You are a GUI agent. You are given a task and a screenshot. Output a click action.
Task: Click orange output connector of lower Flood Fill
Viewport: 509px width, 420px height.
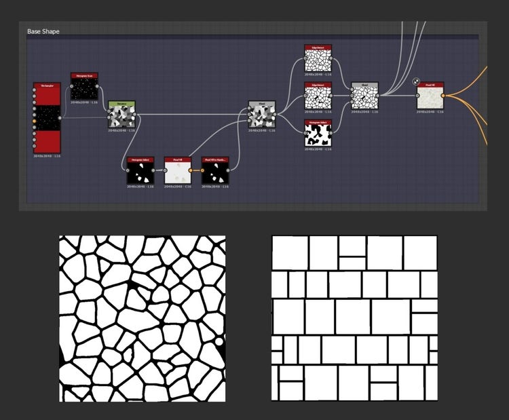pyautogui.click(x=191, y=170)
